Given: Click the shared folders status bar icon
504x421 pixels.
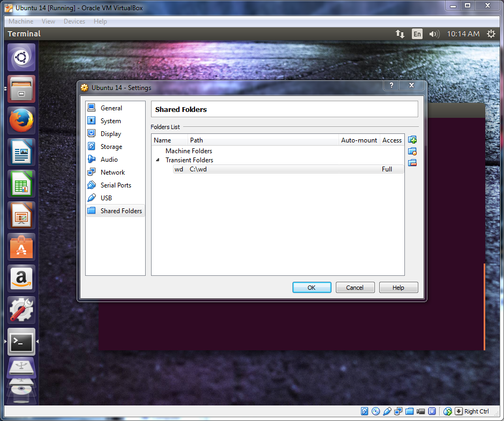Looking at the screenshot, I should [410, 411].
